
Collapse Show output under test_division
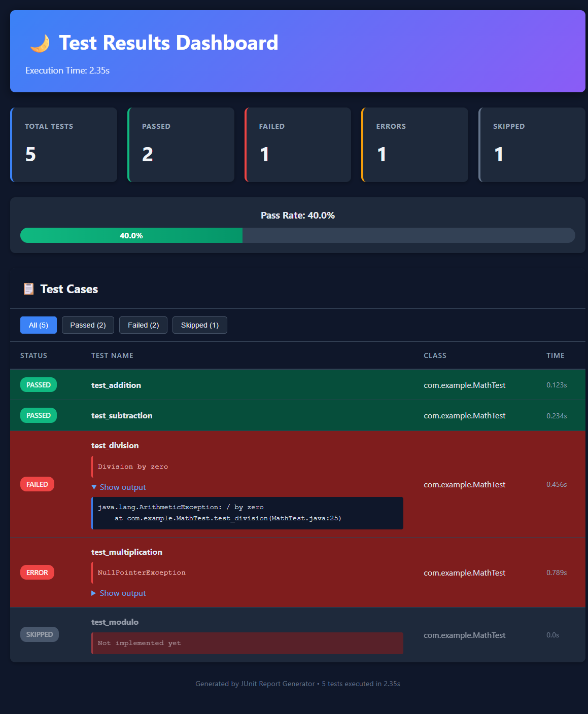119,487
